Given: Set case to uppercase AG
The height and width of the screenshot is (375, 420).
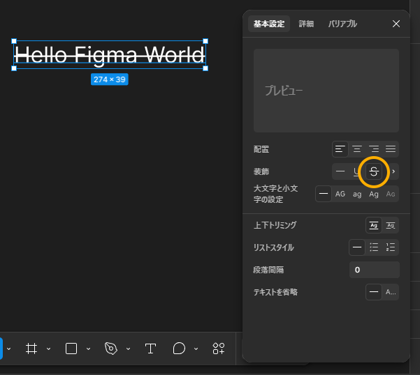Looking at the screenshot, I should (340, 194).
